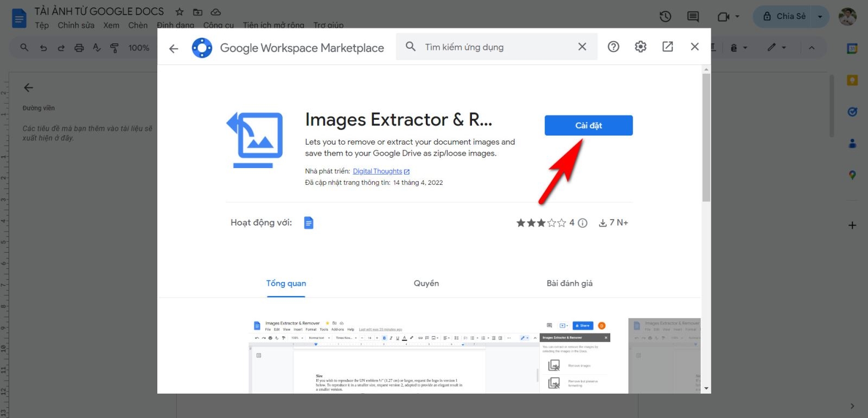Image resolution: width=868 pixels, height=418 pixels.
Task: Open the Tệp menu
Action: 42,25
